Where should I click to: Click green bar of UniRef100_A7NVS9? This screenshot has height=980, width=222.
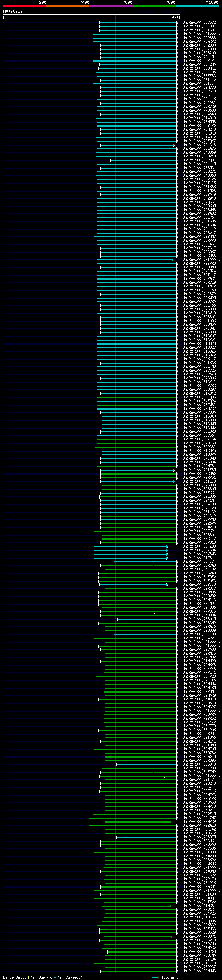point(138,822)
